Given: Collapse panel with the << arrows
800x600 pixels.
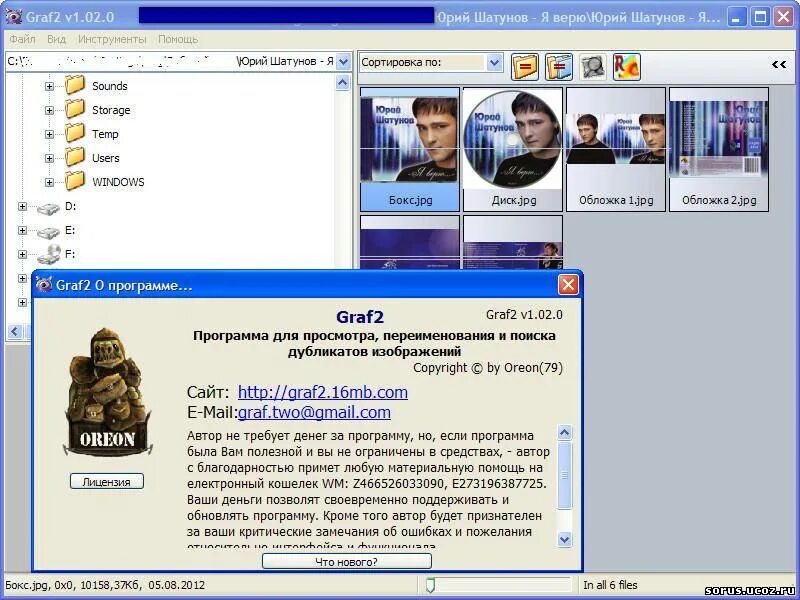Looking at the screenshot, I should coord(779,64).
